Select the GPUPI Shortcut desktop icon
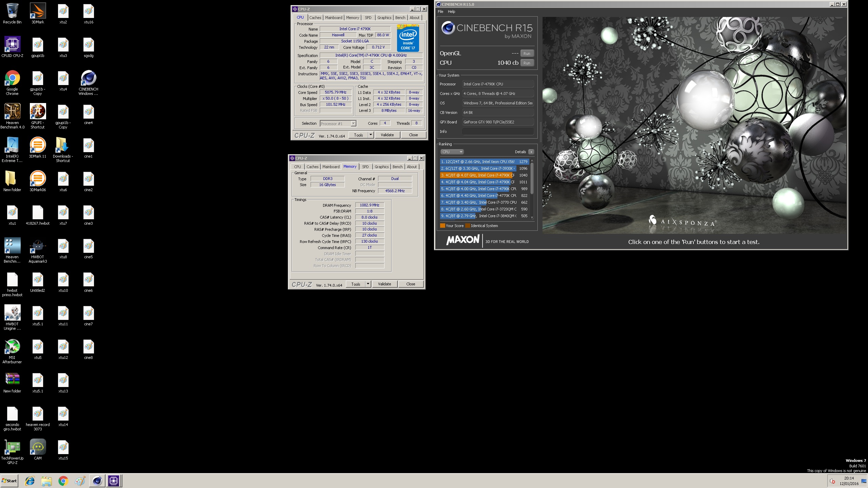 coord(38,116)
